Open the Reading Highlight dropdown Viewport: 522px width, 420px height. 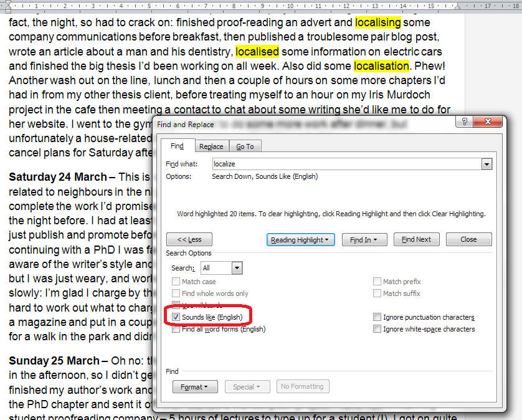301,239
